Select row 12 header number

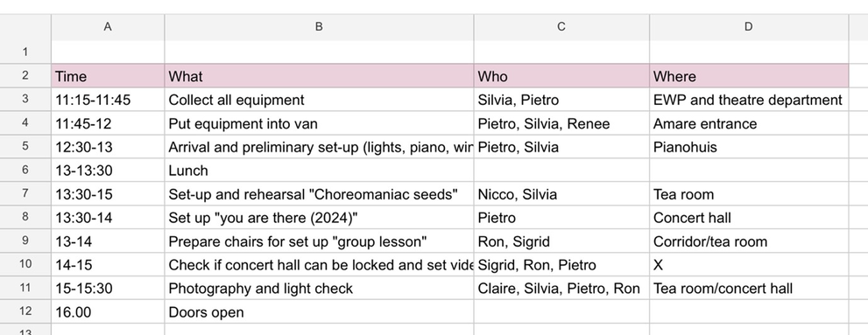(25, 311)
